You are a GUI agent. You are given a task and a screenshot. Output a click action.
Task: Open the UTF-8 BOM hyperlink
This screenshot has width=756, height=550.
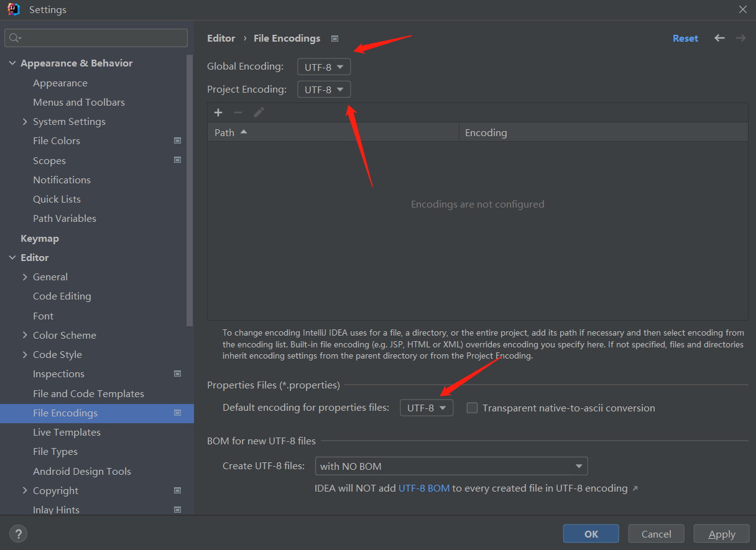coord(424,488)
